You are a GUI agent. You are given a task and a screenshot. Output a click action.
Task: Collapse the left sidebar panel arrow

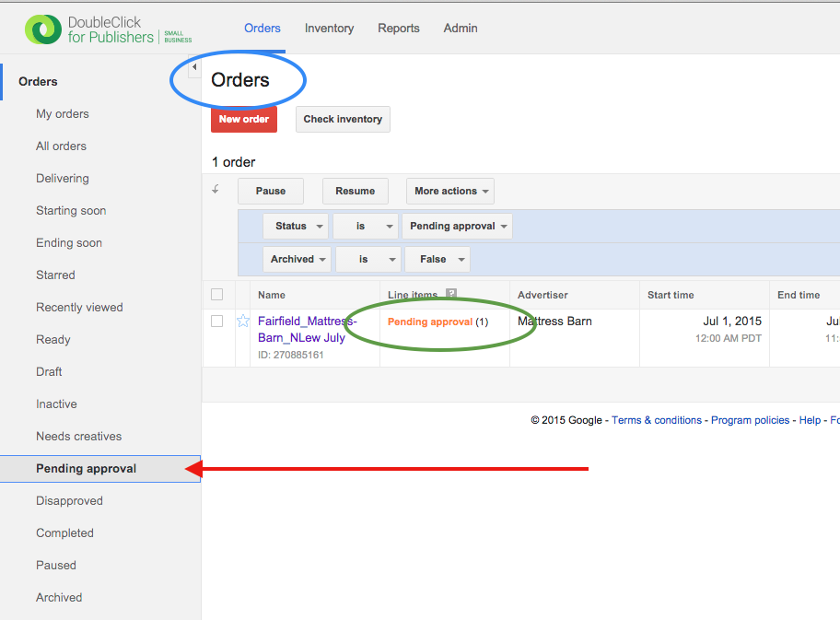point(194,67)
